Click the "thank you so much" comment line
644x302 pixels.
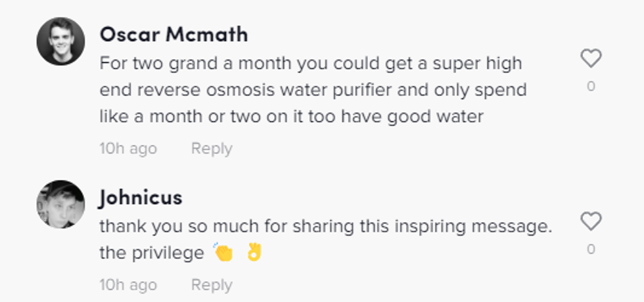pyautogui.click(x=325, y=226)
